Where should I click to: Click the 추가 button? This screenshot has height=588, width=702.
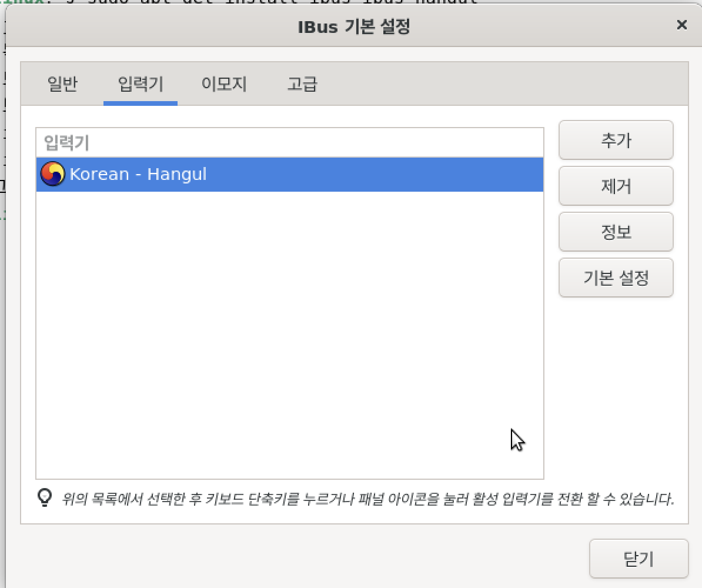click(616, 140)
